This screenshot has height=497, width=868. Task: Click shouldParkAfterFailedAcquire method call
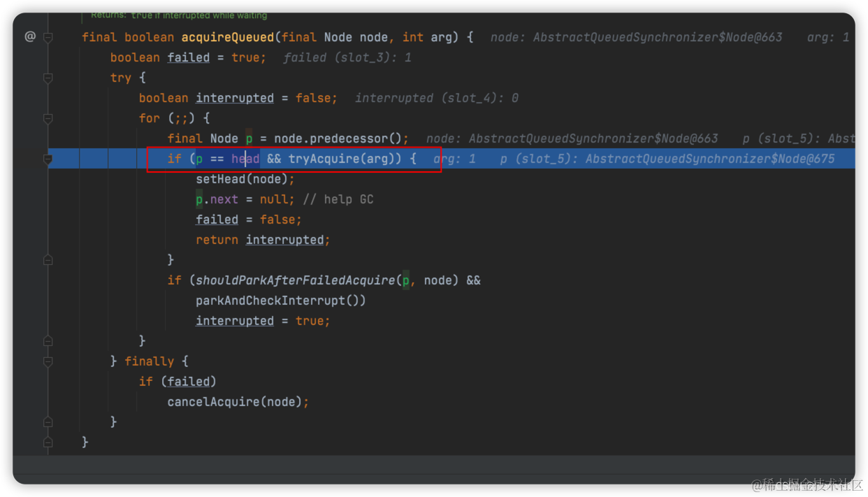[296, 280]
